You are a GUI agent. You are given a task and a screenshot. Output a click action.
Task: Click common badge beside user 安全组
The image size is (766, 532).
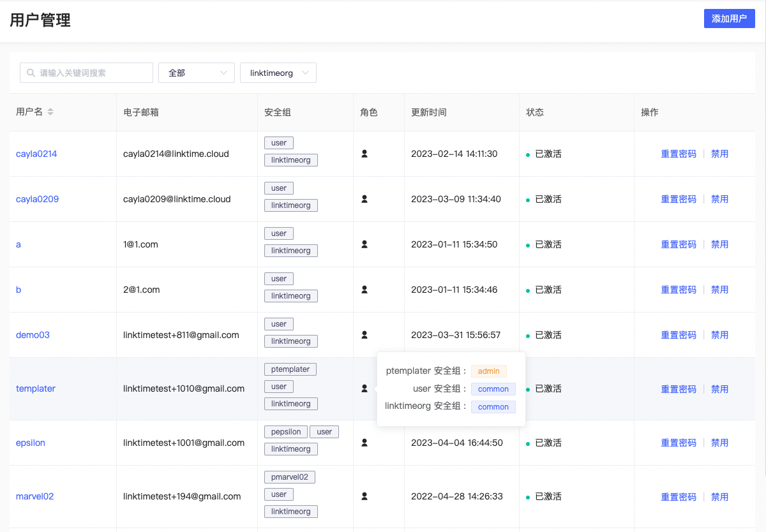(493, 389)
